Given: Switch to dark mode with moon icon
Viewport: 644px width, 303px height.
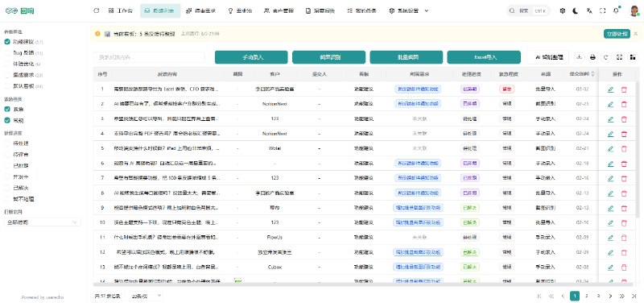Looking at the screenshot, I should [x=576, y=10].
